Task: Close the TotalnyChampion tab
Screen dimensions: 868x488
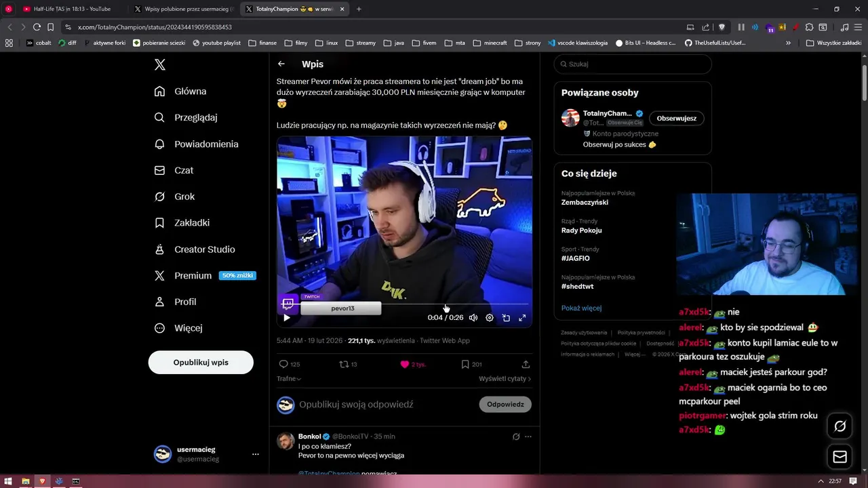Action: 342,9
